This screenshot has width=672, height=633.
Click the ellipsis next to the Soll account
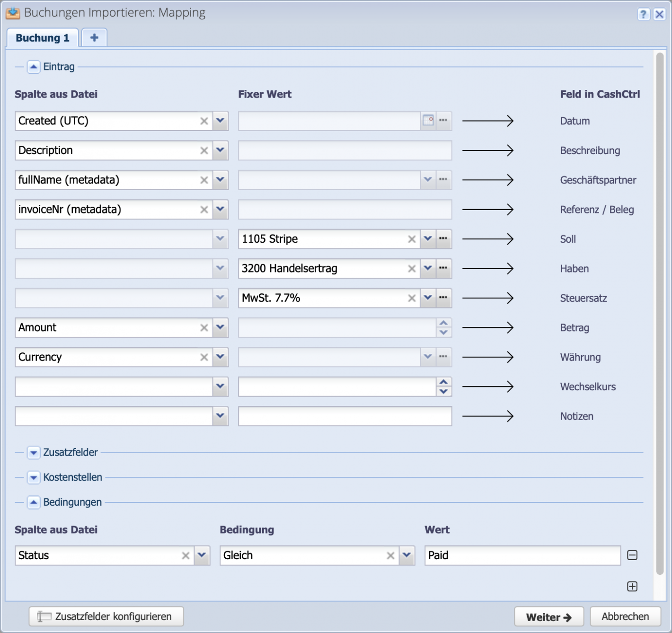(443, 239)
